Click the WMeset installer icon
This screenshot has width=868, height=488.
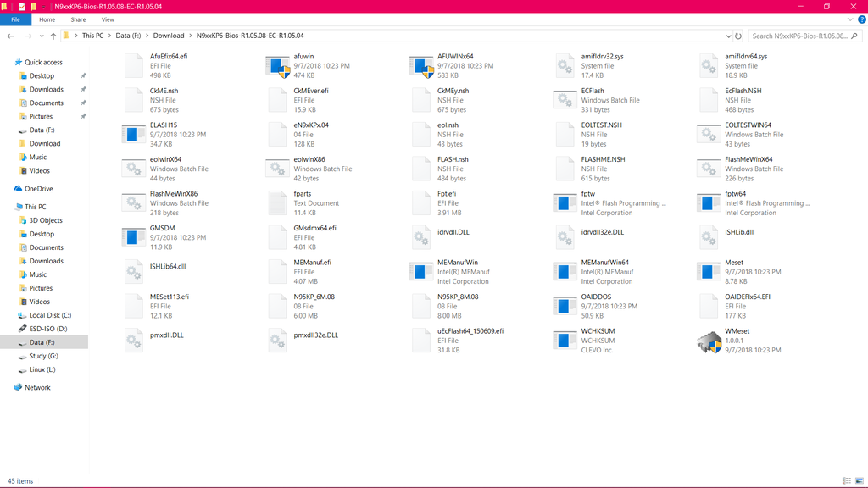click(x=709, y=341)
